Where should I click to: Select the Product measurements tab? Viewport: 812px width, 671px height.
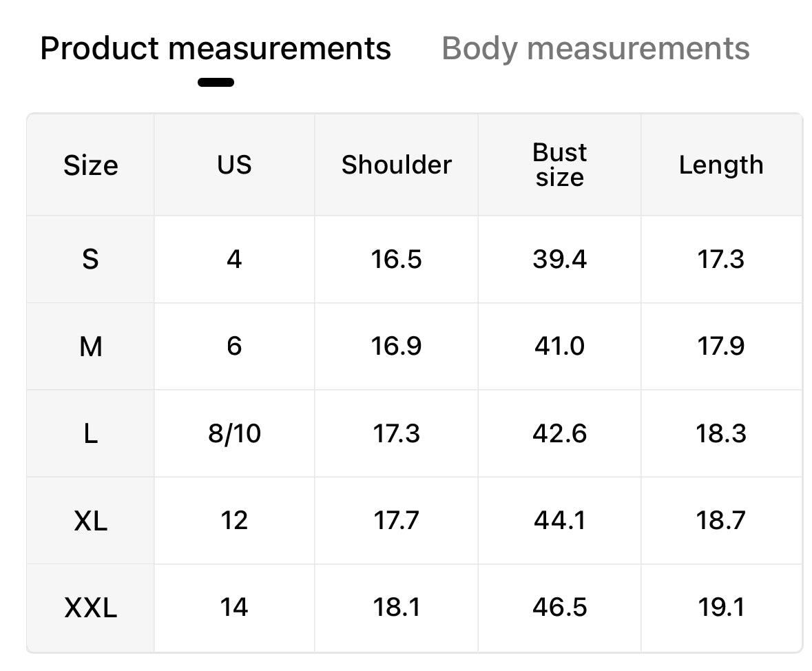(216, 49)
